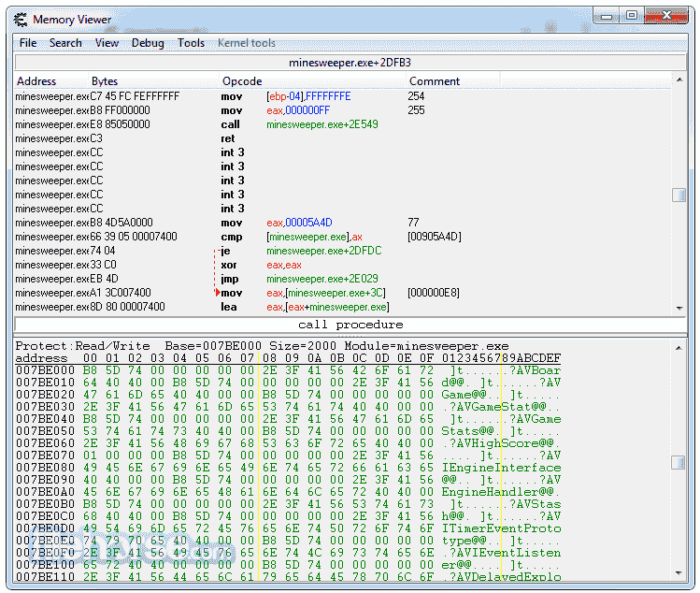This screenshot has height=593, width=700.
Task: Open the File menu
Action: (28, 43)
